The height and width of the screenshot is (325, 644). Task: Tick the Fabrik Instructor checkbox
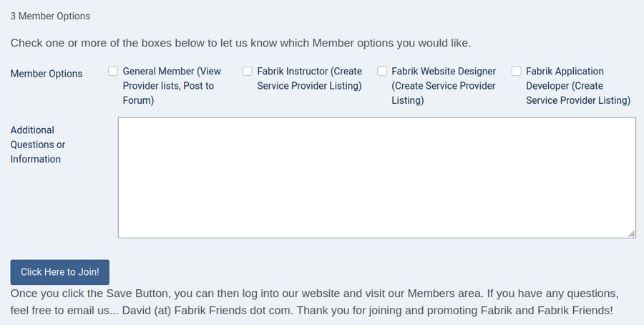click(248, 71)
